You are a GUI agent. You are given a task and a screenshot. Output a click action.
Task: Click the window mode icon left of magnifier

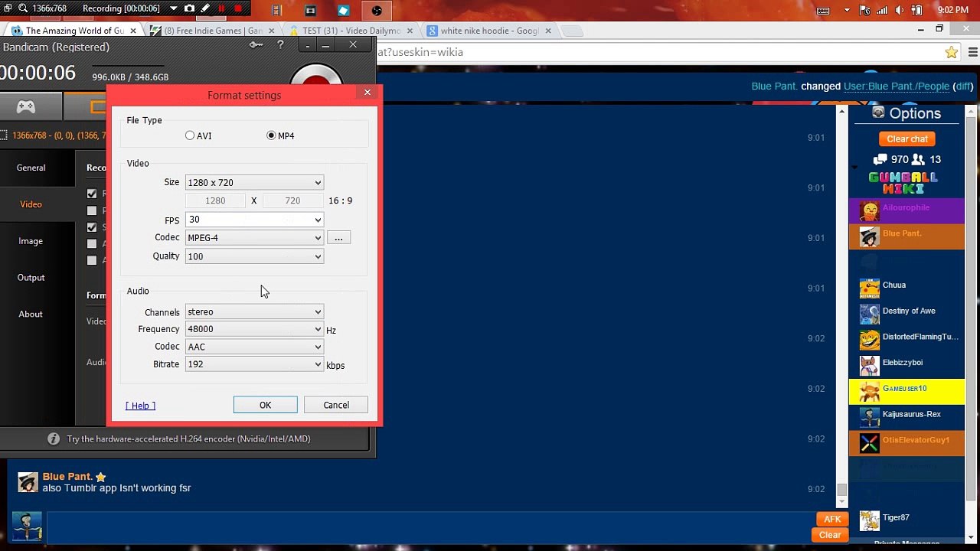click(7, 8)
